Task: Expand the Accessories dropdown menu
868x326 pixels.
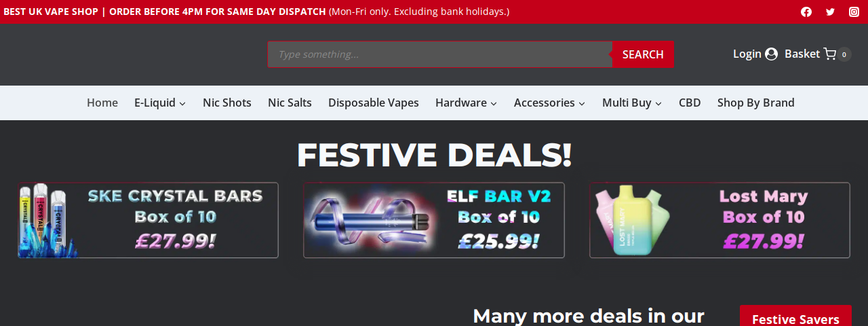Action: [x=549, y=103]
